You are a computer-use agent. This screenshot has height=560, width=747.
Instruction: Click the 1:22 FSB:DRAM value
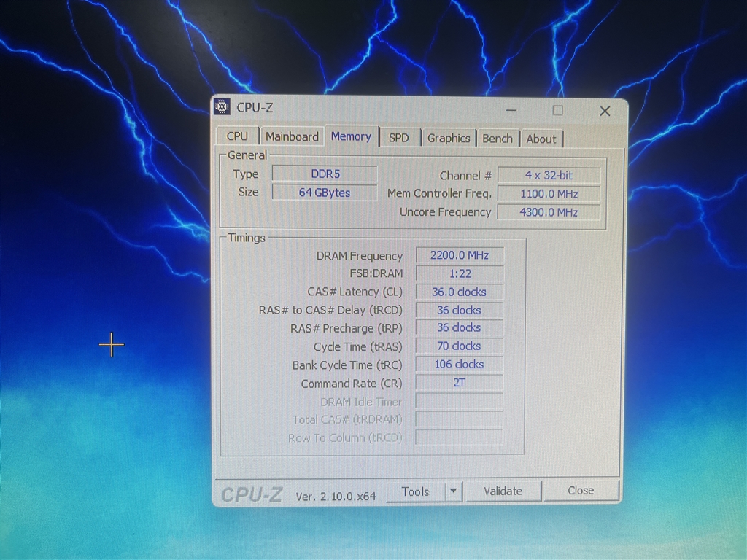point(460,274)
